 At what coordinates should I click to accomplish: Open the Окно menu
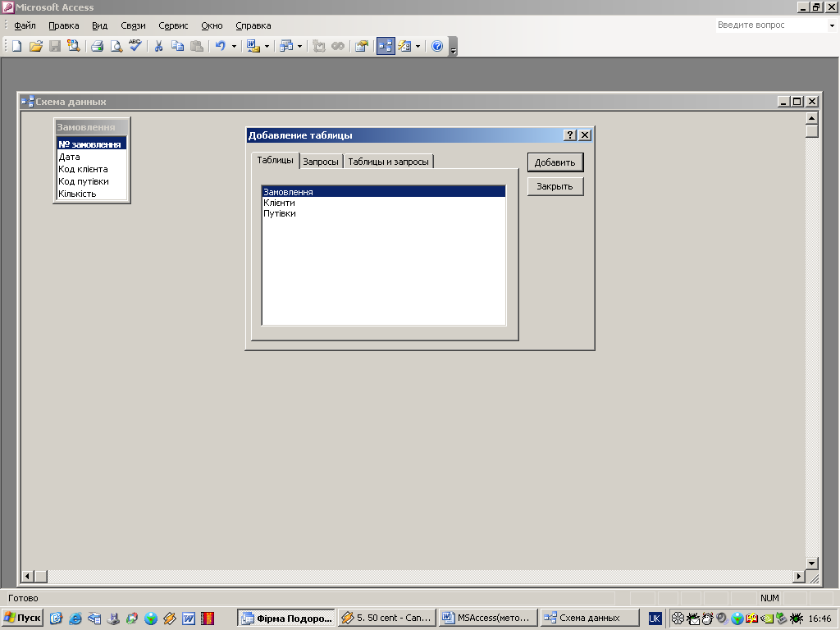click(x=212, y=25)
